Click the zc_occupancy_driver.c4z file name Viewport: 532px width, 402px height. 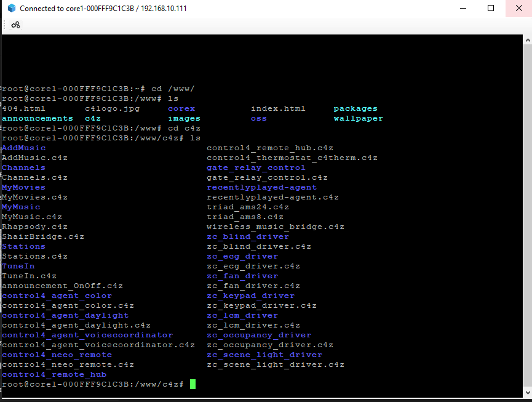(270, 345)
